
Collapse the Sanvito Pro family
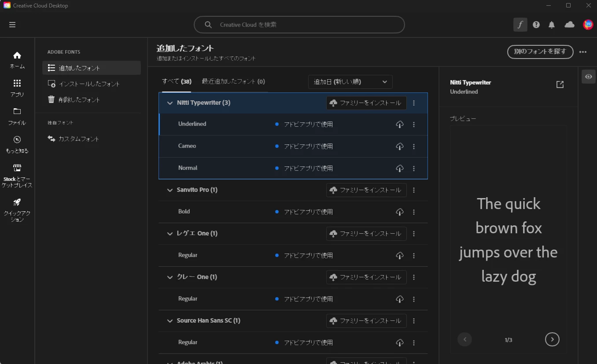[170, 190]
